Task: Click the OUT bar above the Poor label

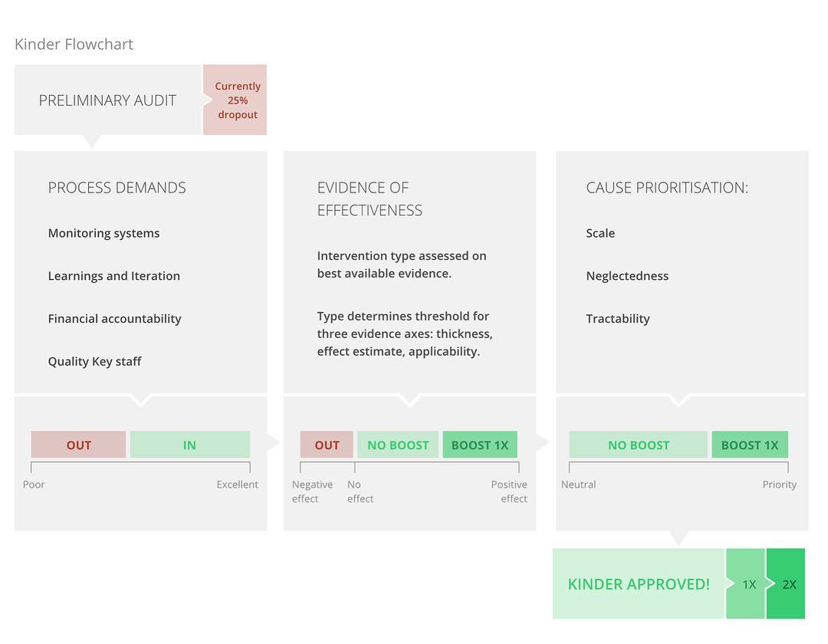Action: tap(78, 445)
